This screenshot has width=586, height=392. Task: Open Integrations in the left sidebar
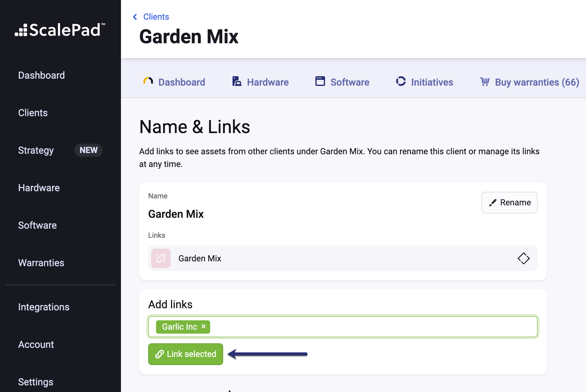[x=44, y=307]
